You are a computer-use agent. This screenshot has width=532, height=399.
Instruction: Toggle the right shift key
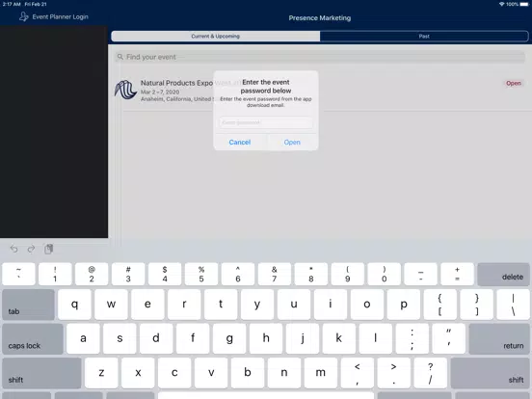[490, 373]
